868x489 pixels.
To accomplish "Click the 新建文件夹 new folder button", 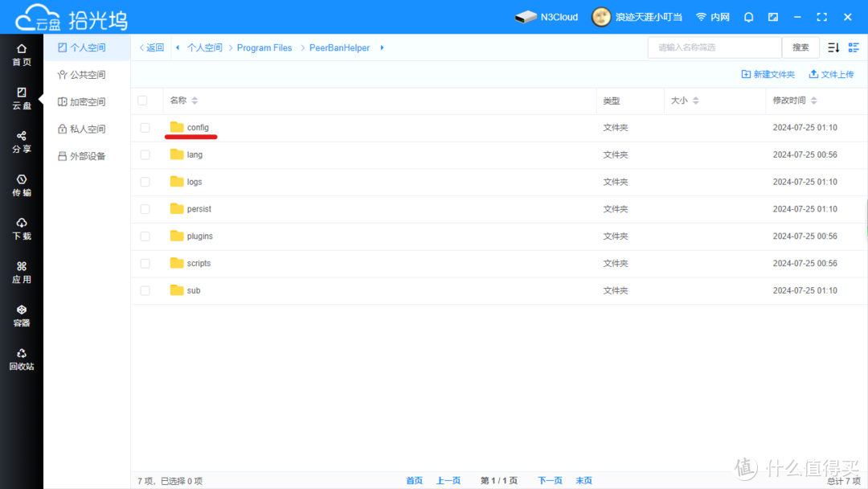I will point(768,74).
